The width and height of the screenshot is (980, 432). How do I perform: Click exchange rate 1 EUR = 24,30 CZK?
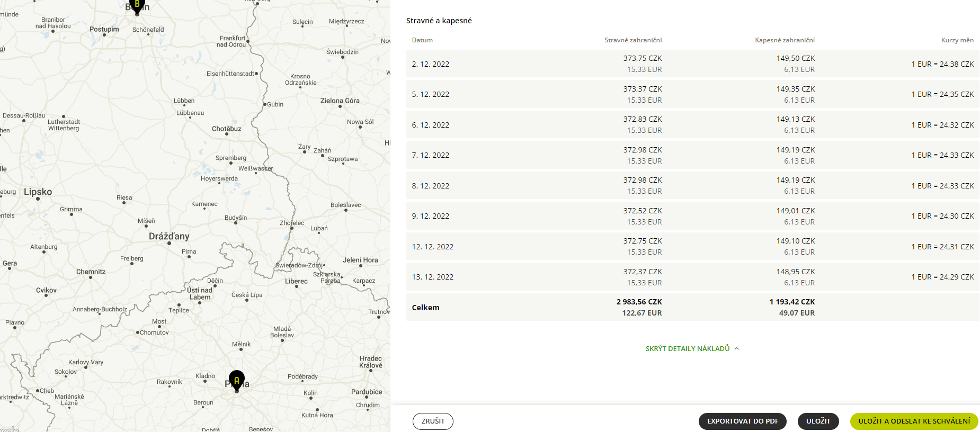click(x=942, y=216)
